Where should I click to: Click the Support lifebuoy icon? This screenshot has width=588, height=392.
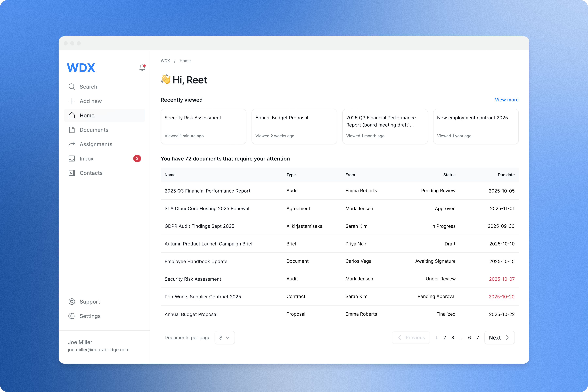tap(72, 302)
